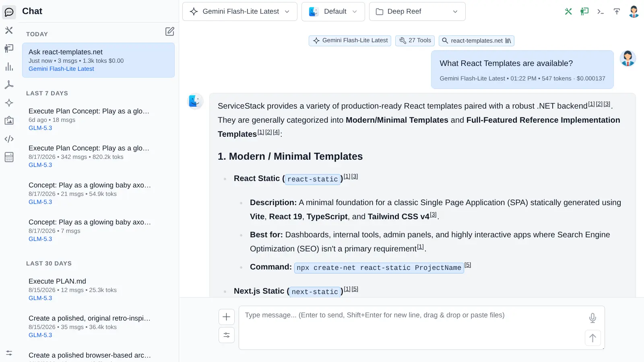Click the 'TODAY' section label
The width and height of the screenshot is (644, 362).
(x=37, y=34)
